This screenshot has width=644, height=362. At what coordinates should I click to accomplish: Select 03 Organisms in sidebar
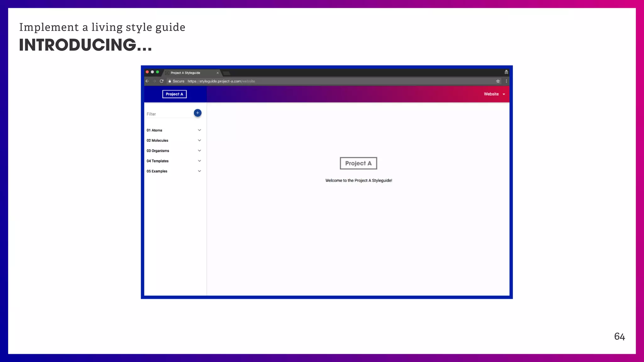coord(158,151)
